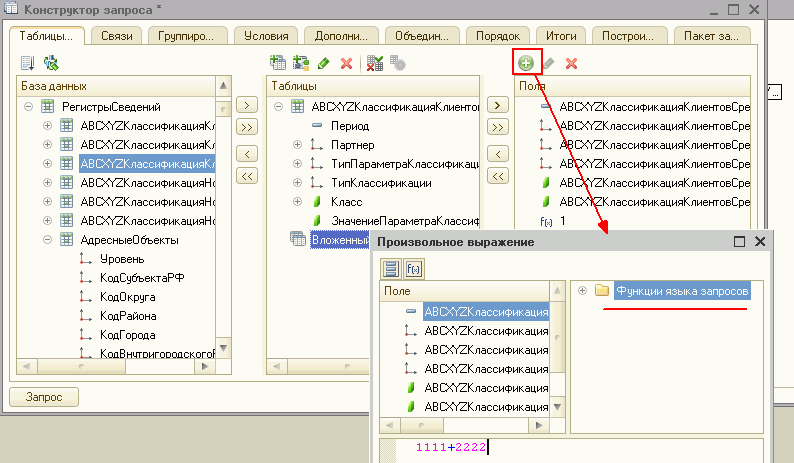794x463 pixels.
Task: Click the f(x) functions icon in Произвольное выражение
Action: point(414,268)
